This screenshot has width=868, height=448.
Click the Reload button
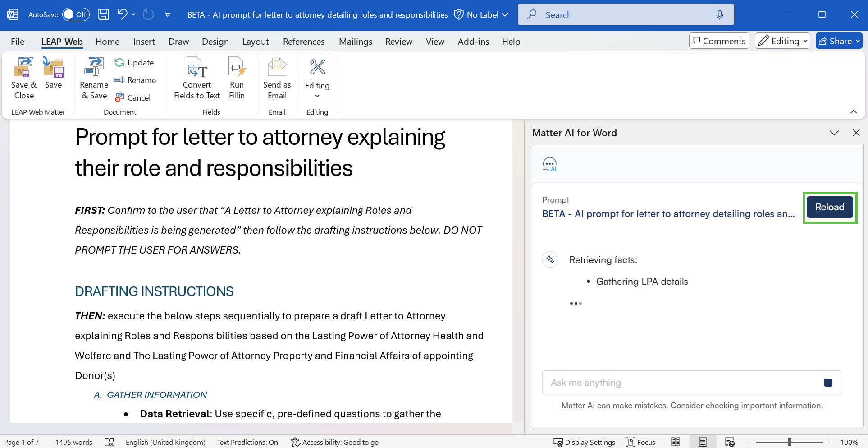(829, 207)
